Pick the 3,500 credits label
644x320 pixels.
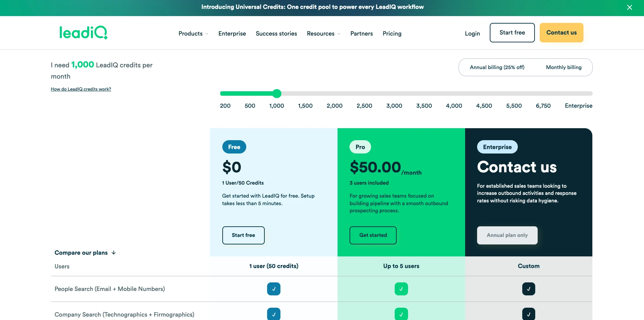pos(424,106)
